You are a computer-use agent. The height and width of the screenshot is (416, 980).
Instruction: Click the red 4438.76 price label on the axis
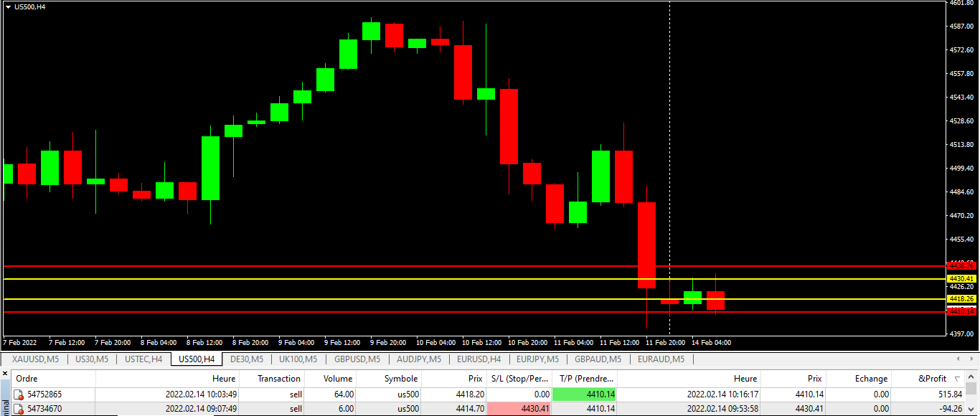tap(962, 265)
